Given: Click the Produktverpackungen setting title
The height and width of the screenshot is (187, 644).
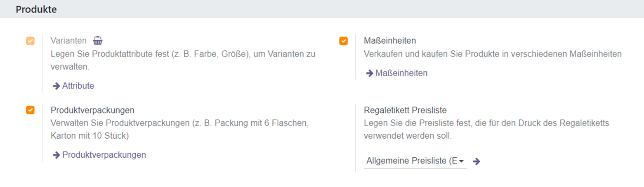Looking at the screenshot, I should click(93, 110).
